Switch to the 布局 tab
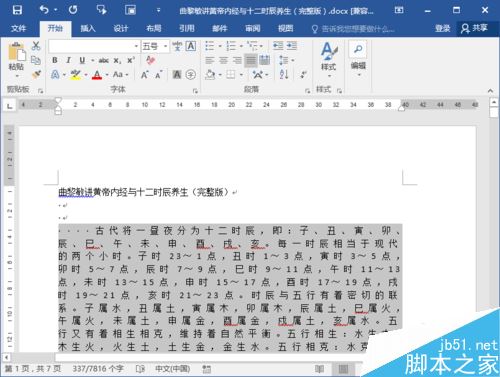The height and width of the screenshot is (377, 500). click(x=154, y=28)
